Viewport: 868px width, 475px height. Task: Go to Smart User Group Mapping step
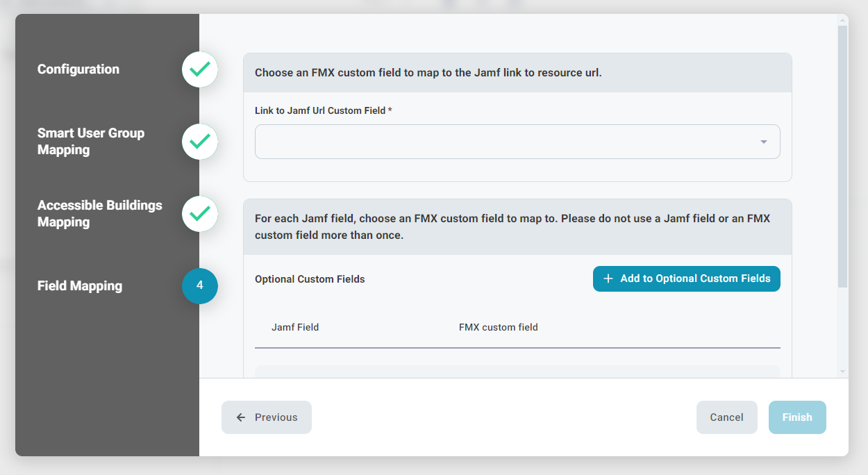[91, 142]
